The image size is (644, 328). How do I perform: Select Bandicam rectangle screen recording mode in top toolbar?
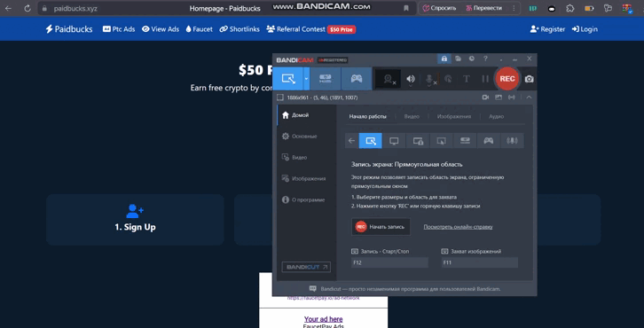click(288, 79)
